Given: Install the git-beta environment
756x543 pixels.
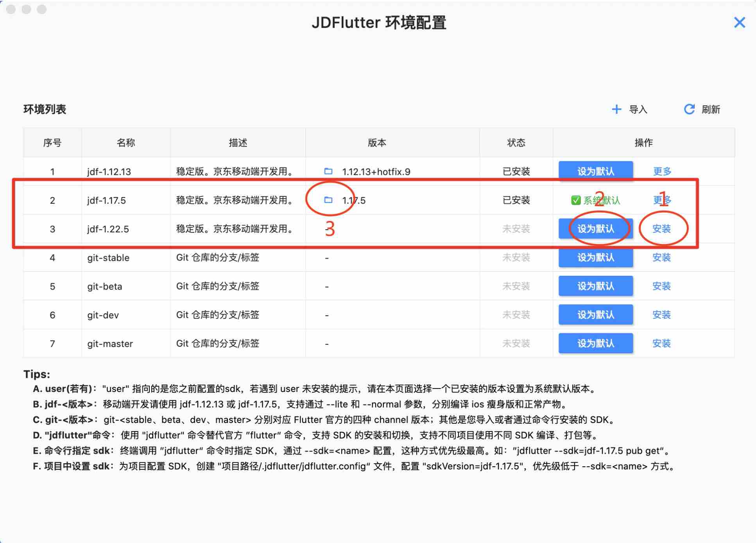Looking at the screenshot, I should tap(661, 286).
